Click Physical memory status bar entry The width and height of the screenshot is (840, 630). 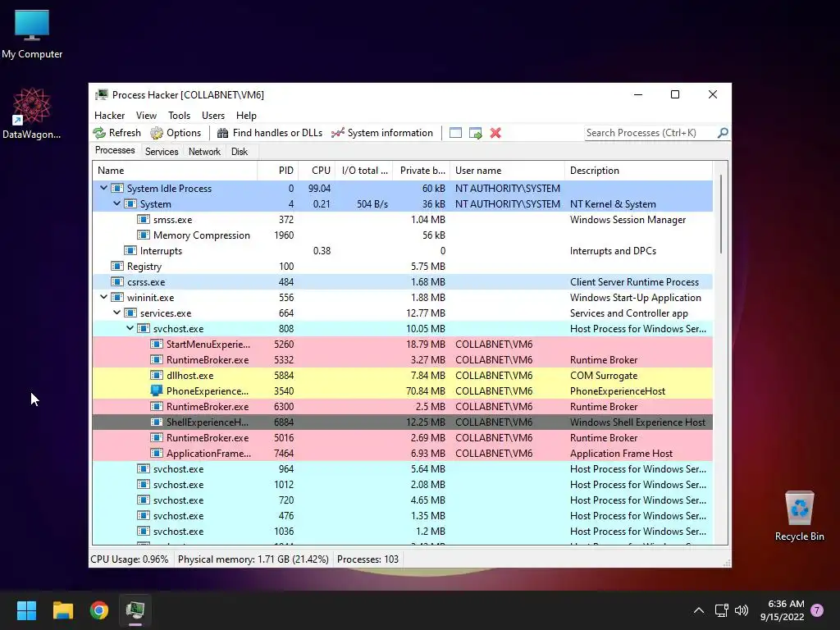pos(253,559)
